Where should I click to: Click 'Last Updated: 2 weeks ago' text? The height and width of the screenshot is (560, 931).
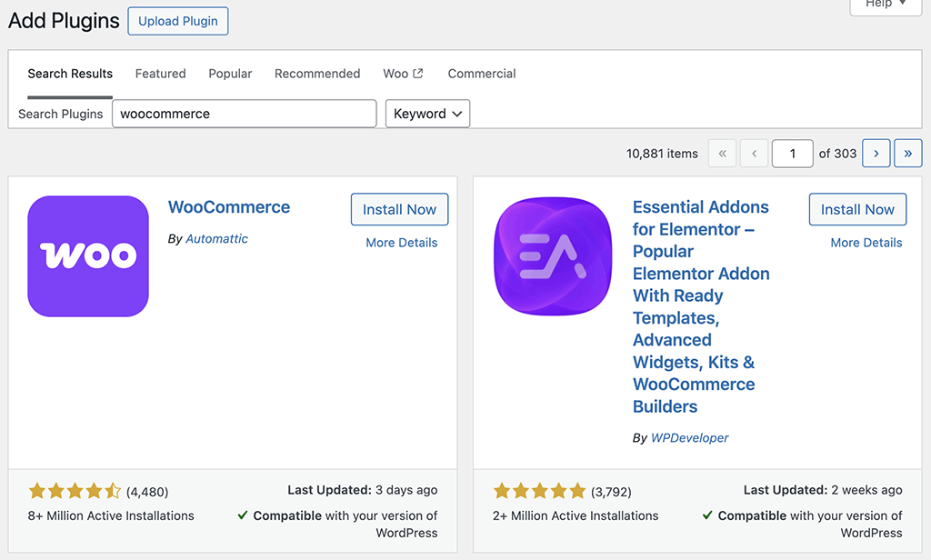coord(822,490)
